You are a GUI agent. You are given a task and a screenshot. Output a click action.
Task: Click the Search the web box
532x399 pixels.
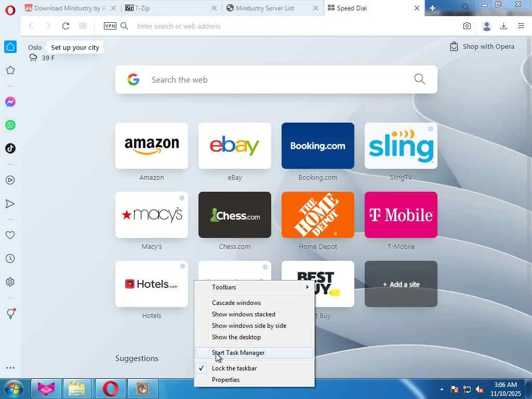(x=276, y=79)
